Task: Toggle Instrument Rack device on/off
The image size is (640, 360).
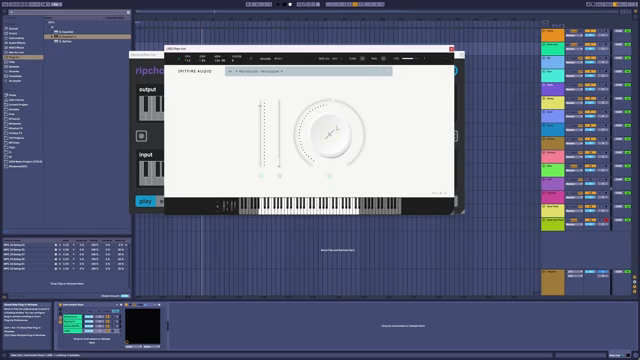Action: click(60, 305)
